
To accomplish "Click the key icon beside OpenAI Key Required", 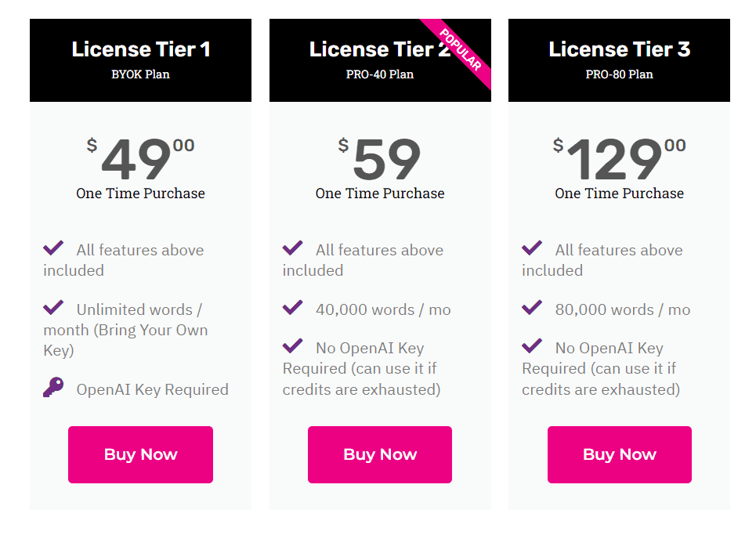I will point(53,388).
